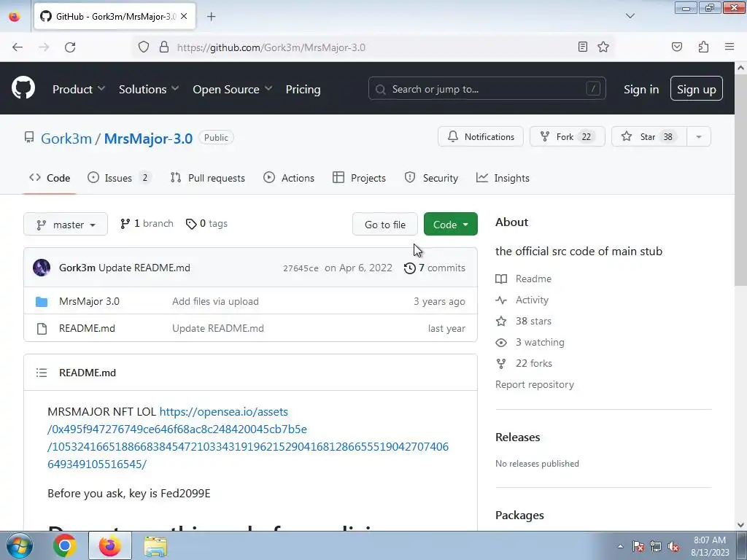Open the master branch dropdown
Screen dimensions: 747x560
pos(66,225)
